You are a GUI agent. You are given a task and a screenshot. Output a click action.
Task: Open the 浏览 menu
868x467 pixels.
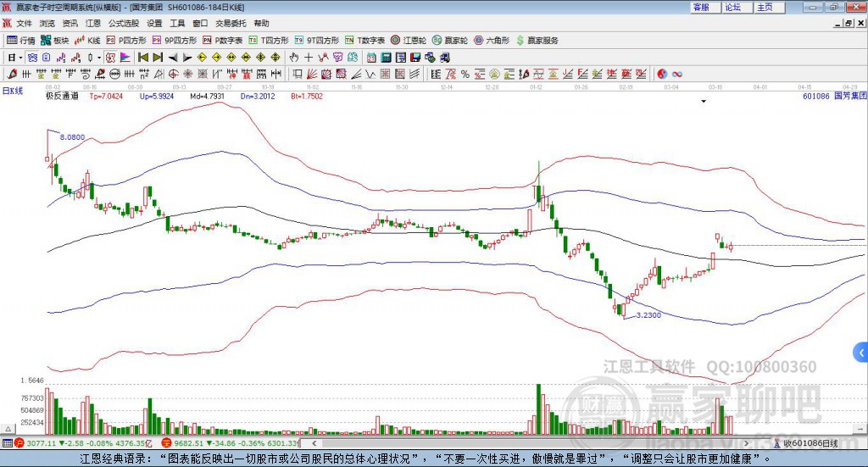pos(47,23)
